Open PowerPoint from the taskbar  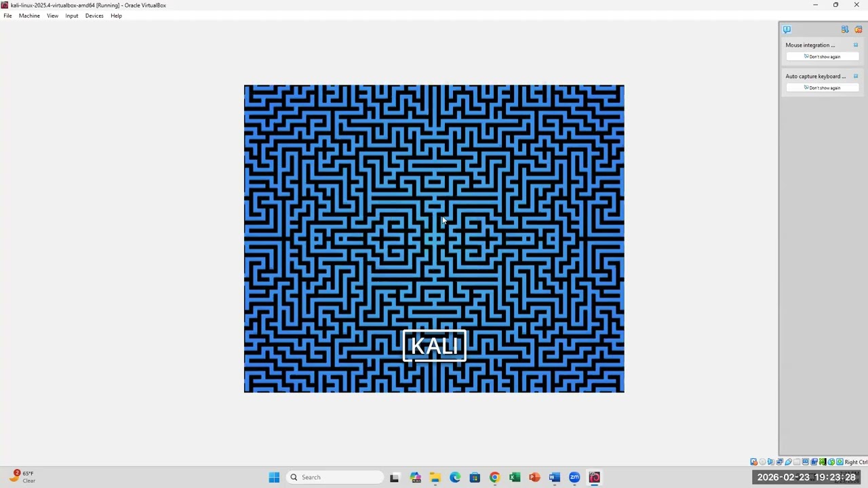click(534, 477)
